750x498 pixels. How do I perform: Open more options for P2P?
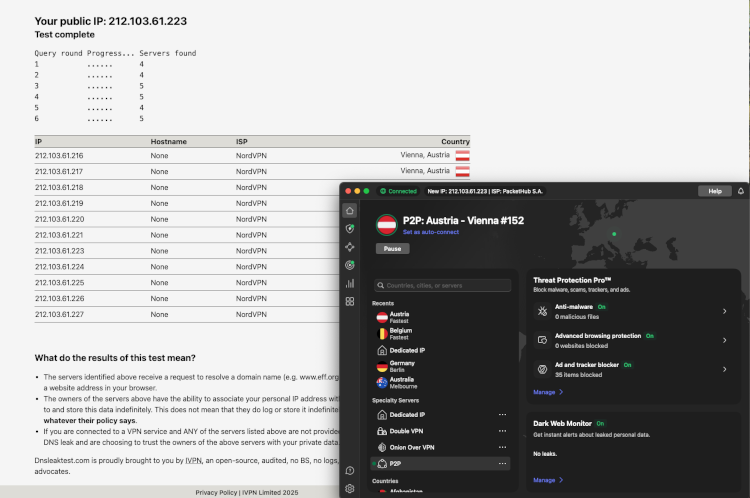coord(502,464)
